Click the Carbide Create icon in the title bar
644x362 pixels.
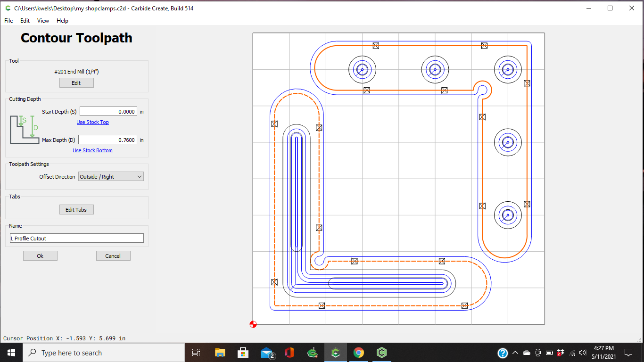pyautogui.click(x=7, y=8)
